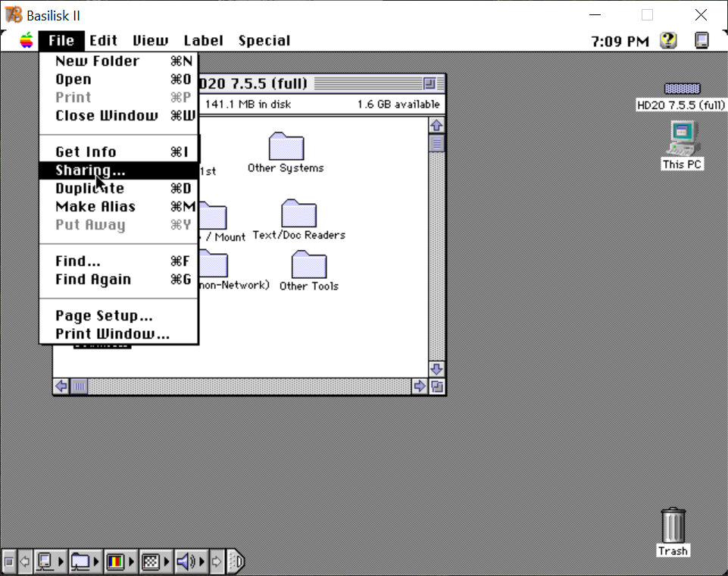The image size is (728, 576).
Task: Click the File Sharing folder control strip icon
Action: coord(80,562)
